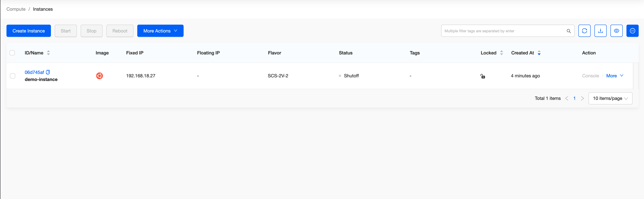
Task: Click the search magnifier icon
Action: tap(569, 31)
